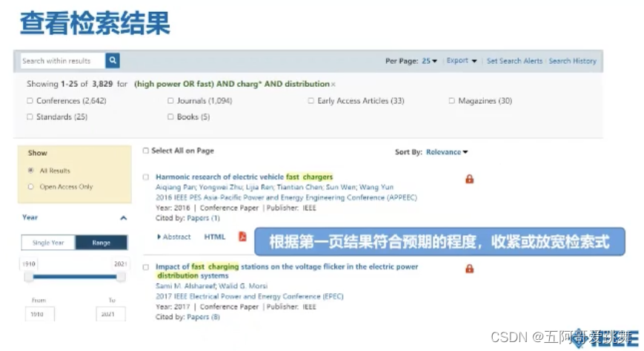644x351 pixels.
Task: Focus the Search within results field
Action: click(63, 61)
